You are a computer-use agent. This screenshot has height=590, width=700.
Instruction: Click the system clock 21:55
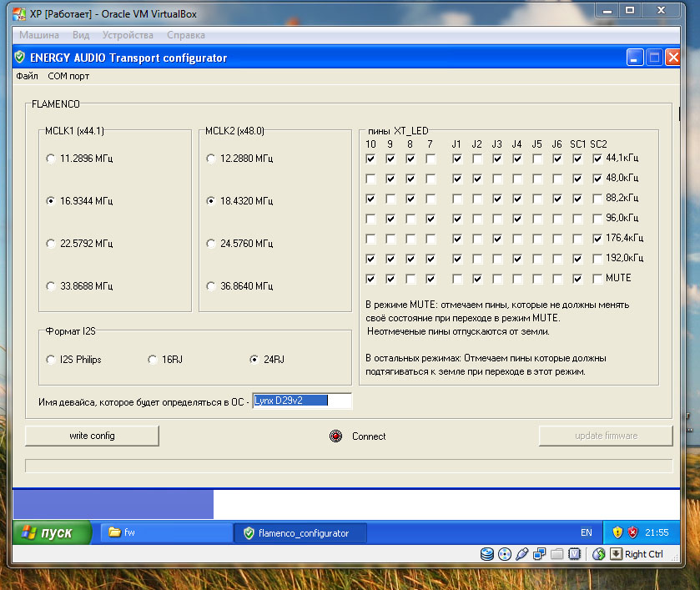tap(657, 532)
